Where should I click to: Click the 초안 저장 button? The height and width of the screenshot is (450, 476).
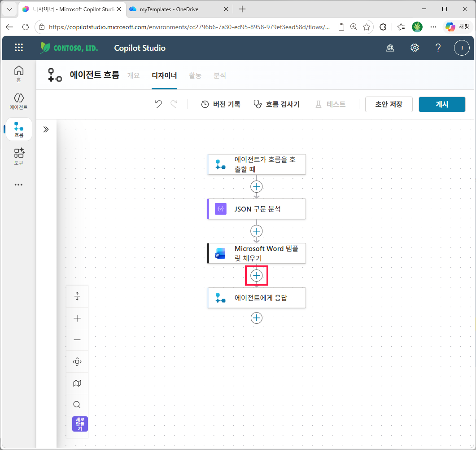[389, 104]
